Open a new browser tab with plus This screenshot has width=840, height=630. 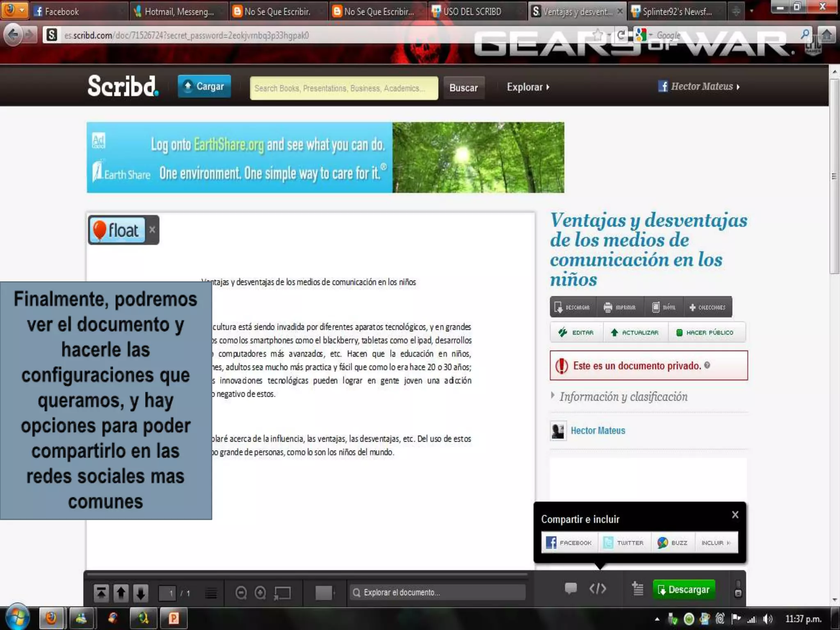pos(736,11)
